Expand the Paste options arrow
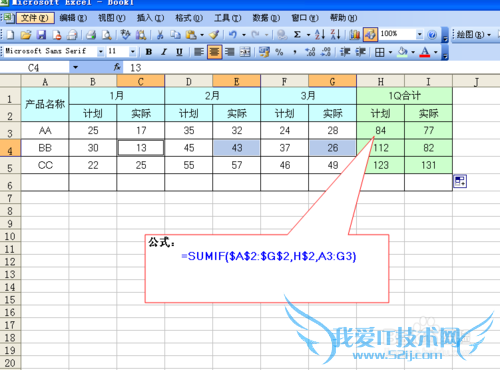This screenshot has height=370, width=500. (202, 35)
